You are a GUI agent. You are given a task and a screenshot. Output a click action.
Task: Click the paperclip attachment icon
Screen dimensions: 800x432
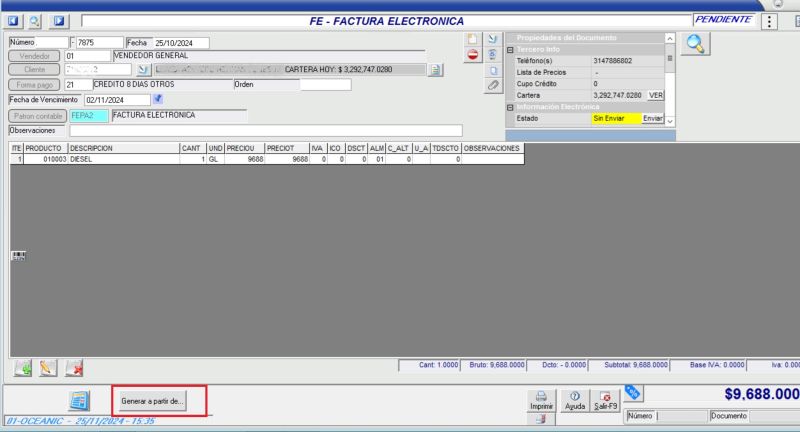click(x=493, y=86)
